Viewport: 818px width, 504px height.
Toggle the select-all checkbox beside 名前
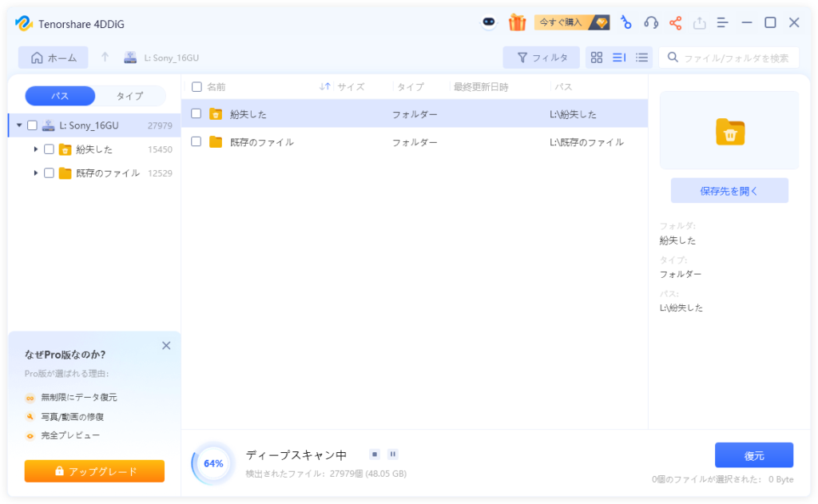pos(197,87)
